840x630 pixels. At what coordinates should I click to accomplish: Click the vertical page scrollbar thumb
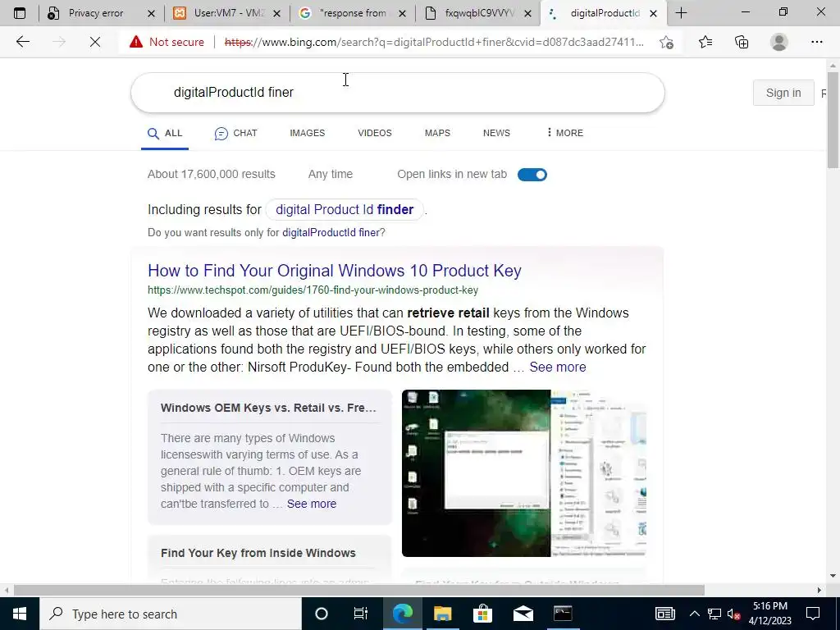(x=833, y=120)
